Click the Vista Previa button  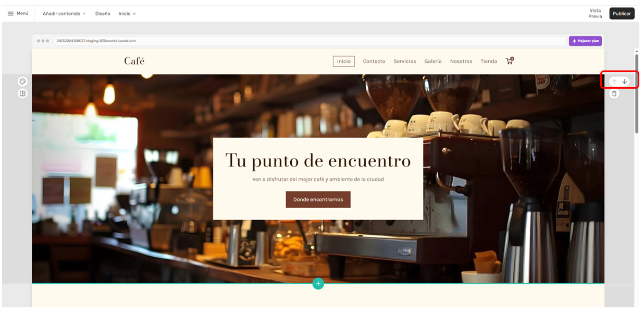[595, 14]
